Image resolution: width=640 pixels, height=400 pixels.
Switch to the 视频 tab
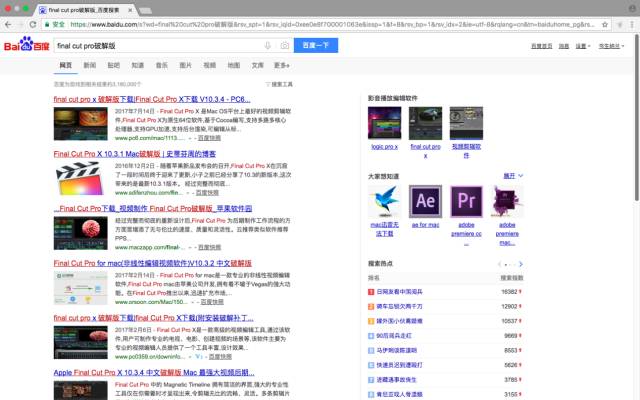pos(209,65)
